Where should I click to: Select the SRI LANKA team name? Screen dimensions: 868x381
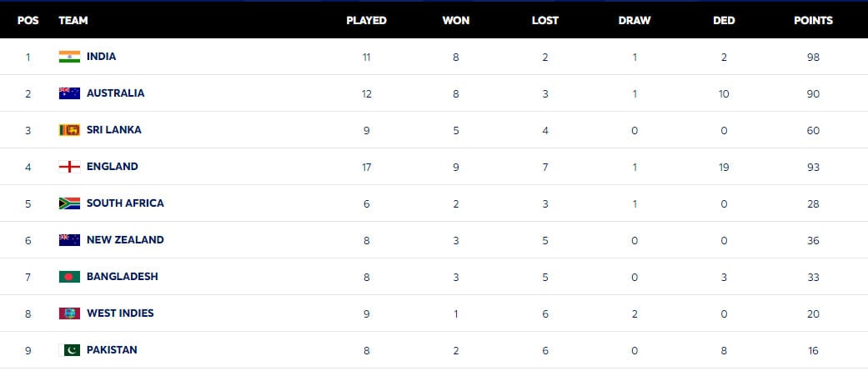pos(114,129)
